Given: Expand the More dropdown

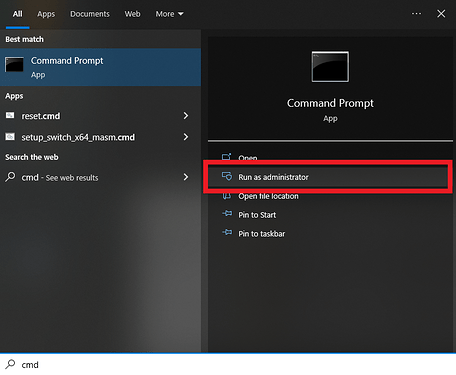Looking at the screenshot, I should [169, 14].
